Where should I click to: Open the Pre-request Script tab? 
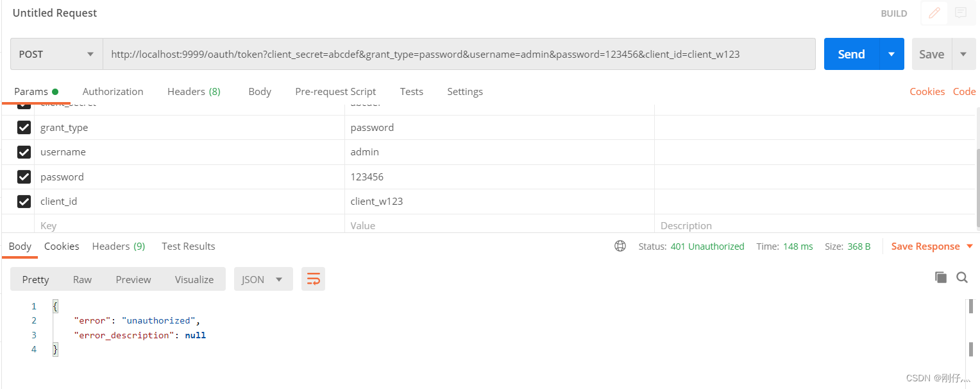point(335,91)
